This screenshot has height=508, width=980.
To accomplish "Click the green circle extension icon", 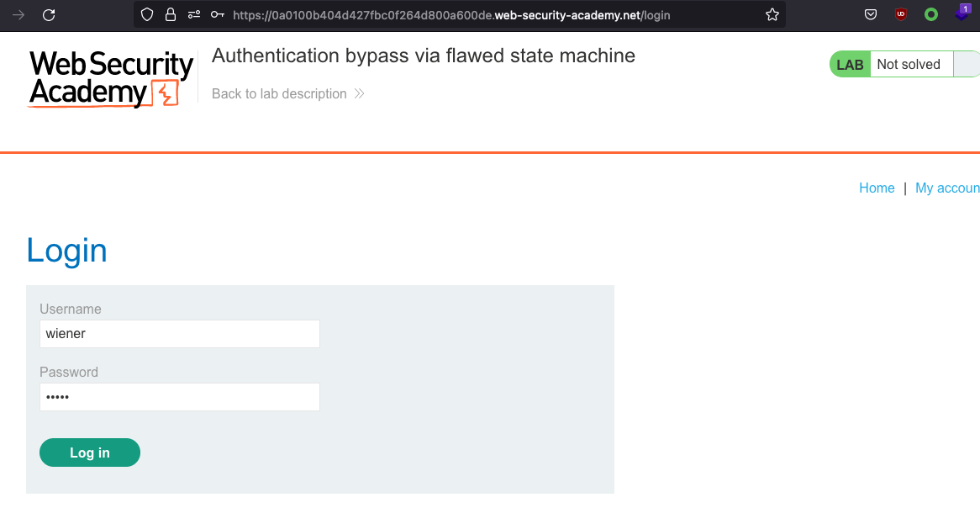I will point(930,14).
